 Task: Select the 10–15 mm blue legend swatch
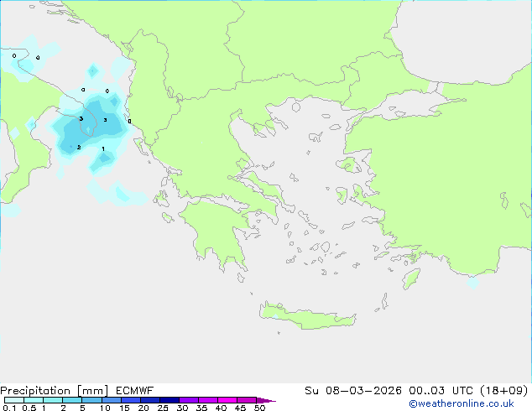[x=111, y=400]
